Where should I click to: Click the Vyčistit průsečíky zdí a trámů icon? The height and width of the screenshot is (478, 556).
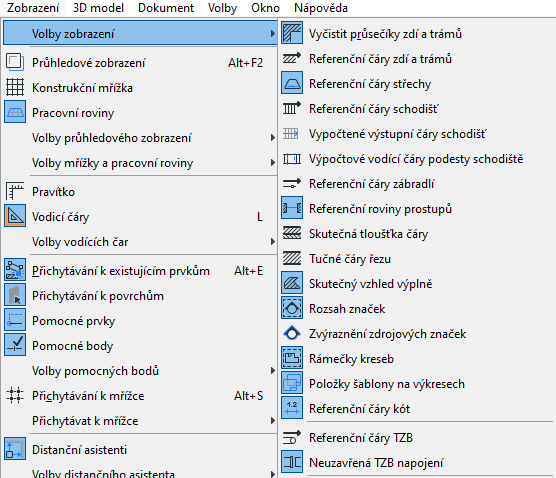click(292, 33)
